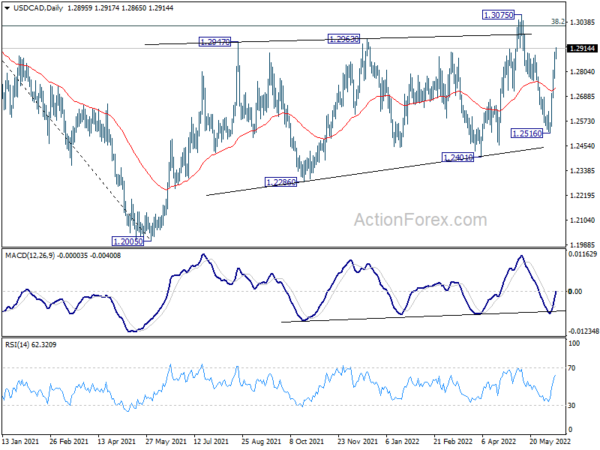Click the 1.22860 low label

pyautogui.click(x=280, y=182)
